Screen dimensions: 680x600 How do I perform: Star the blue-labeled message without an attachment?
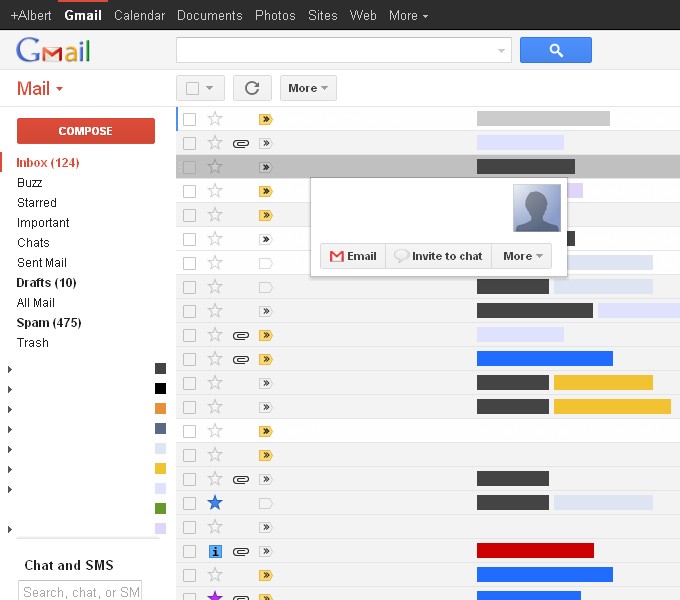[215, 575]
